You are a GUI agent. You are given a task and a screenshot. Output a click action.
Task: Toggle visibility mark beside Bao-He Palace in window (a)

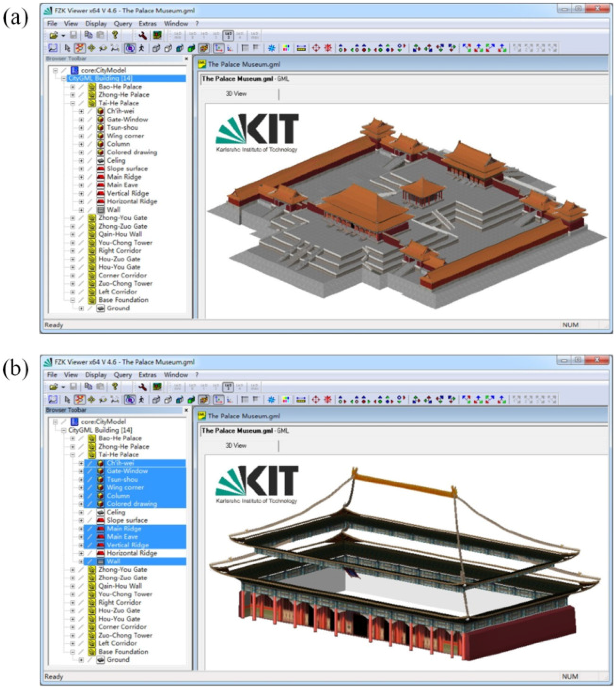click(81, 87)
